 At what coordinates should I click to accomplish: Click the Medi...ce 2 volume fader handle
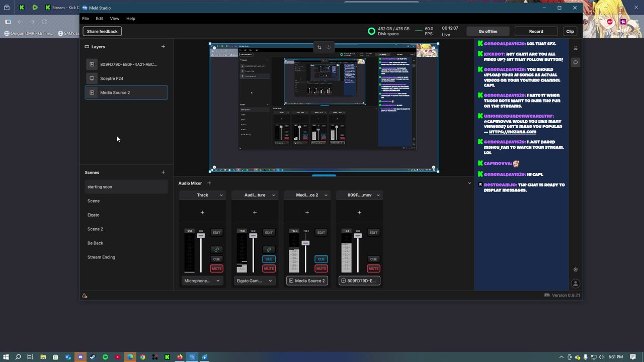click(305, 243)
